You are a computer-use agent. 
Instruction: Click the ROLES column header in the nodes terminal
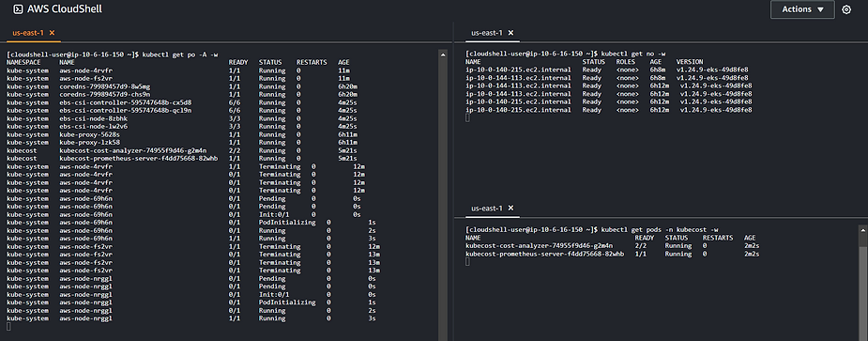[626, 62]
